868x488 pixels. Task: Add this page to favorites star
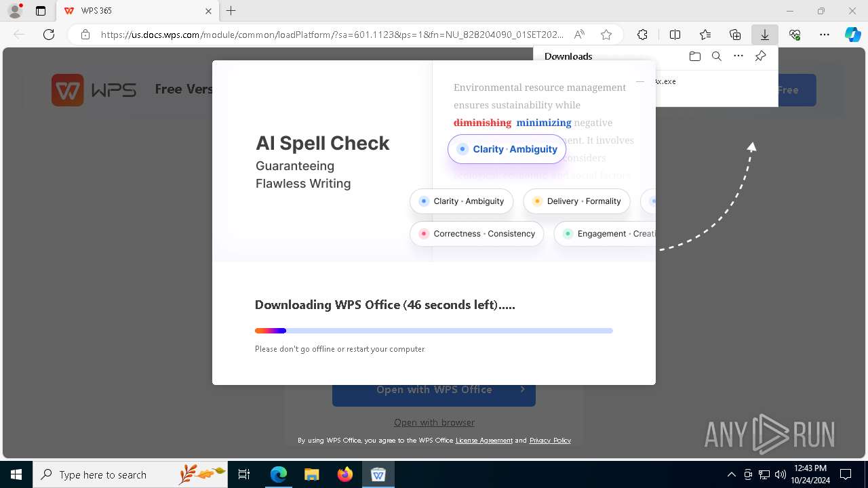click(x=606, y=35)
